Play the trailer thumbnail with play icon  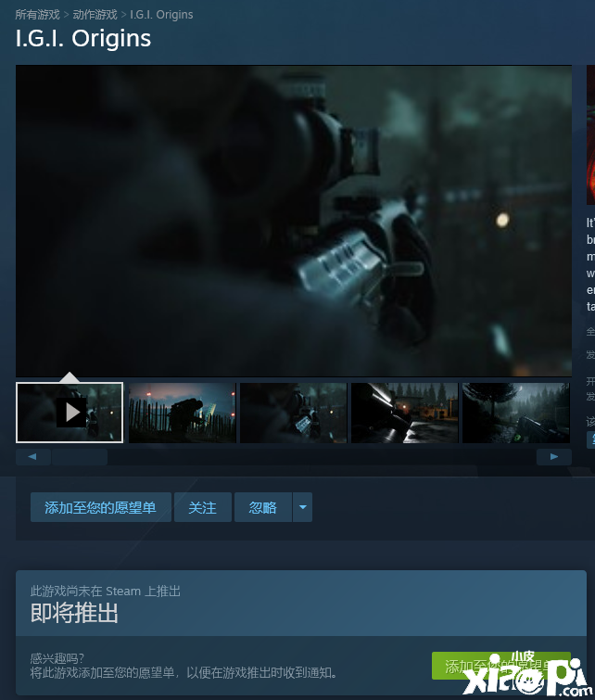(x=70, y=413)
